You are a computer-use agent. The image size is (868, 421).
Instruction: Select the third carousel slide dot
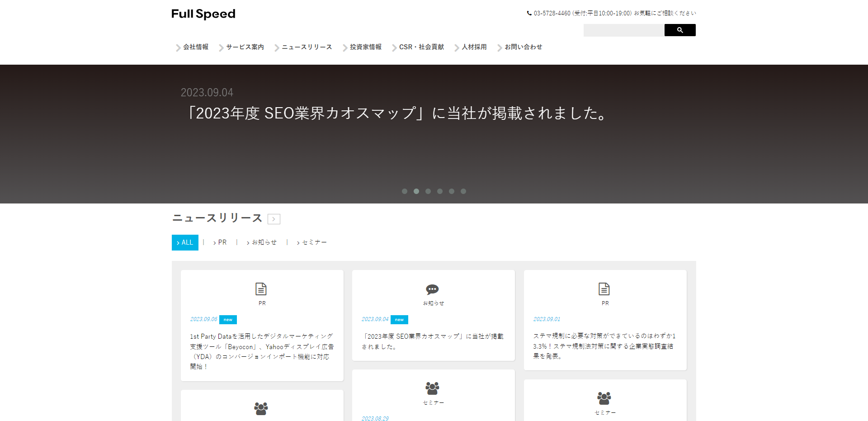(428, 191)
